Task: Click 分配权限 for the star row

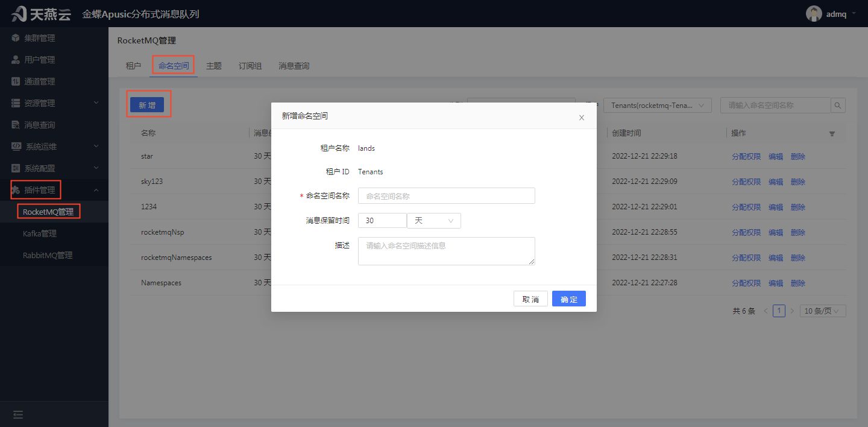Action: (746, 156)
